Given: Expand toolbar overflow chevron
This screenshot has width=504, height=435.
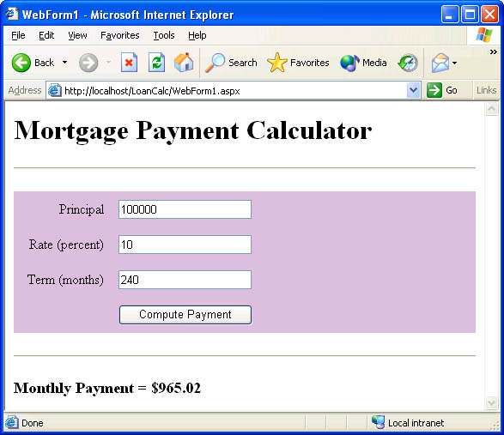Looking at the screenshot, I should [x=493, y=52].
